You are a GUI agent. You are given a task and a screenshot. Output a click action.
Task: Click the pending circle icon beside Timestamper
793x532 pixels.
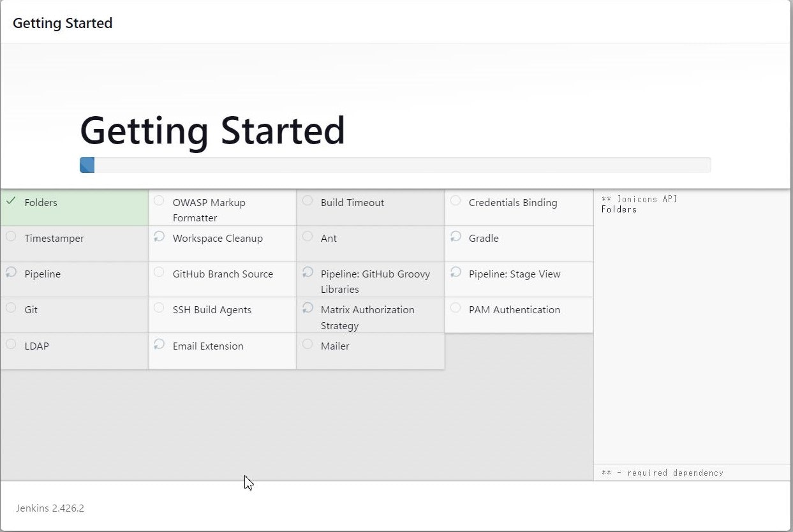(11, 236)
